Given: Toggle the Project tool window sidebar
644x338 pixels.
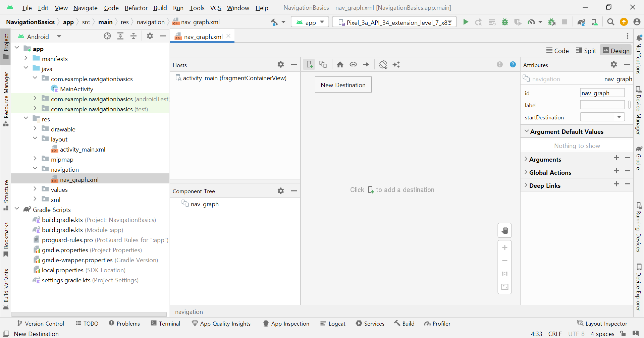Looking at the screenshot, I should pyautogui.click(x=6, y=46).
